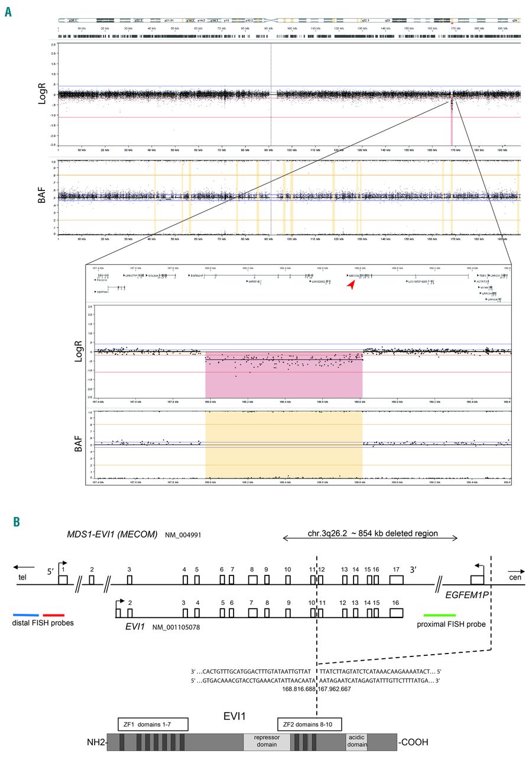The height and width of the screenshot is (757, 532).
Task: Click the repressor domain segment
Action: [266, 742]
